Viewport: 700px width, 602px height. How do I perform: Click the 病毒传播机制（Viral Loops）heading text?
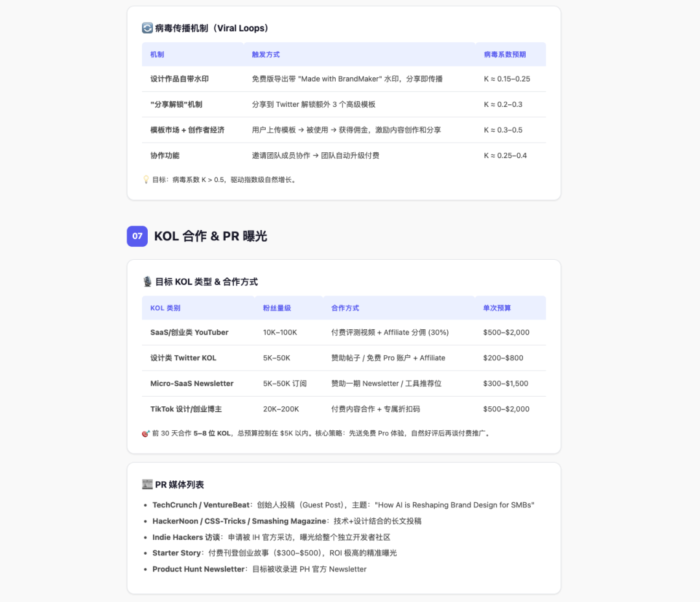211,28
